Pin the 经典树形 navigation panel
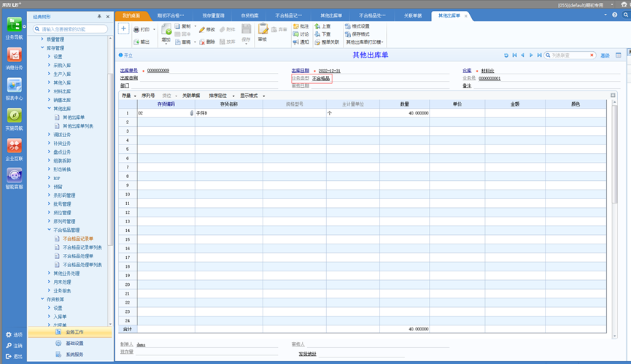 [99, 17]
